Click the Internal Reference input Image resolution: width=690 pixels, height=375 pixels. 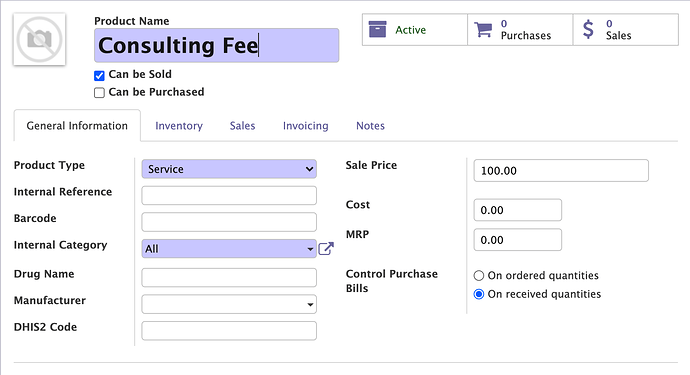[x=229, y=195]
